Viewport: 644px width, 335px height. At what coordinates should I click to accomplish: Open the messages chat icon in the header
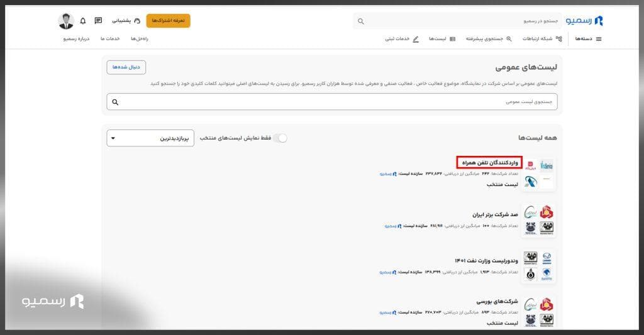tap(98, 21)
